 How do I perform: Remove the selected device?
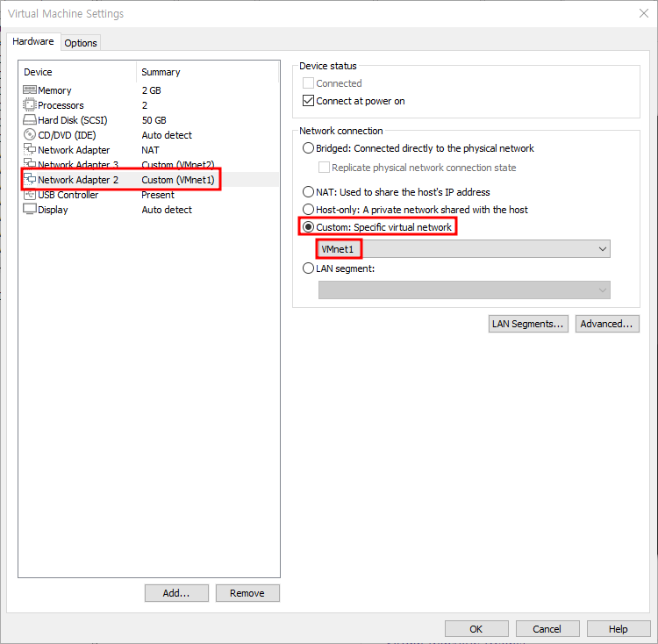click(247, 593)
